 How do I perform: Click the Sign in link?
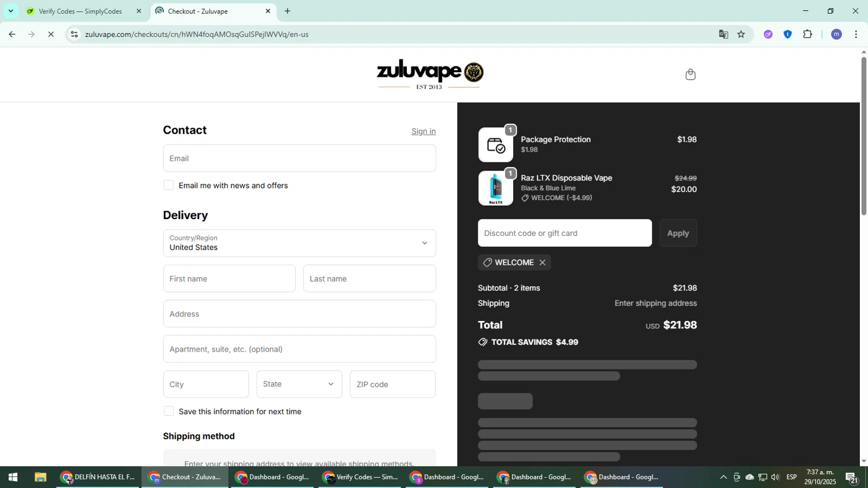[424, 131]
